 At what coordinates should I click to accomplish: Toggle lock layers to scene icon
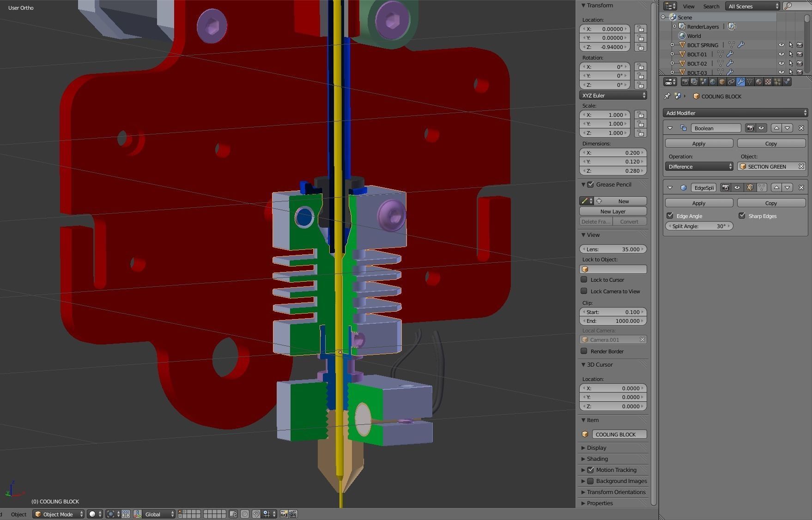[x=233, y=514]
